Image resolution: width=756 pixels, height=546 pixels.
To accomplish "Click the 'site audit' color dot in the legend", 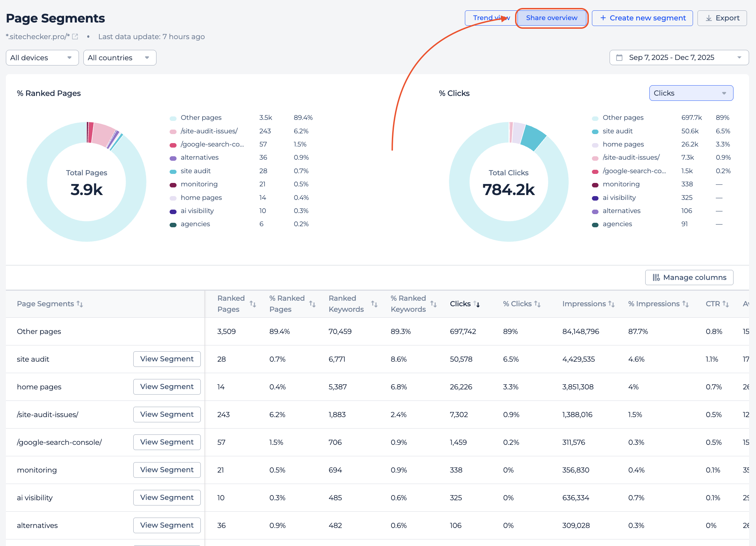I will (173, 171).
